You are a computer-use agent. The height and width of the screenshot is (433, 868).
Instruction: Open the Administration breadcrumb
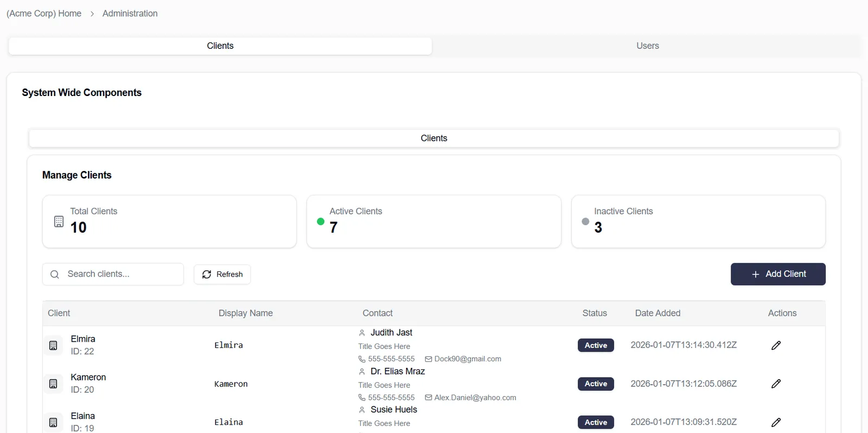130,14
